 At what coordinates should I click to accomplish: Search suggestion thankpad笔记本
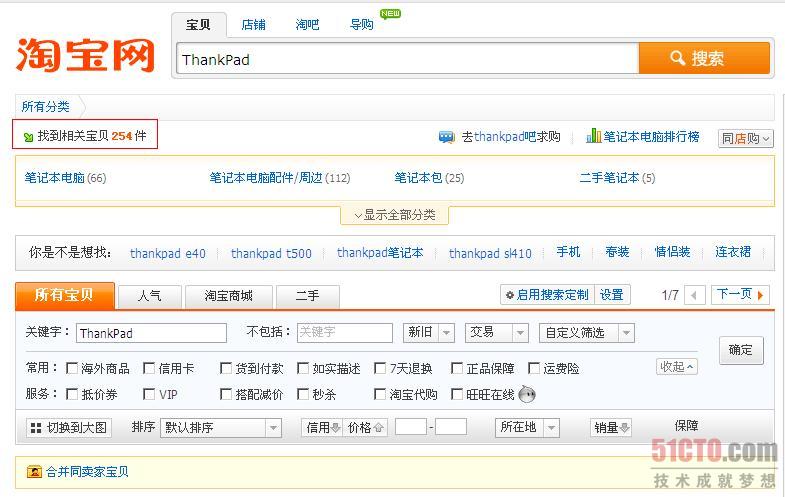[x=380, y=253]
